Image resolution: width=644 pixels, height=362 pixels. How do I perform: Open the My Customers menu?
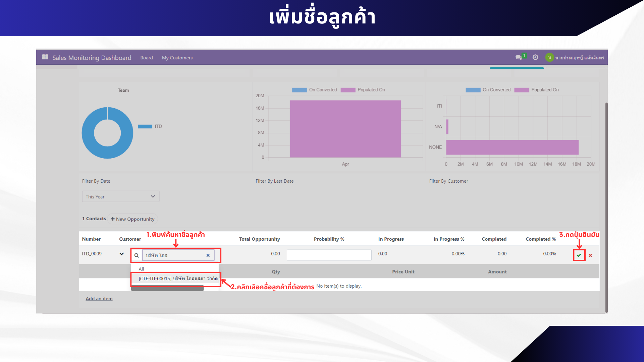tap(177, 58)
